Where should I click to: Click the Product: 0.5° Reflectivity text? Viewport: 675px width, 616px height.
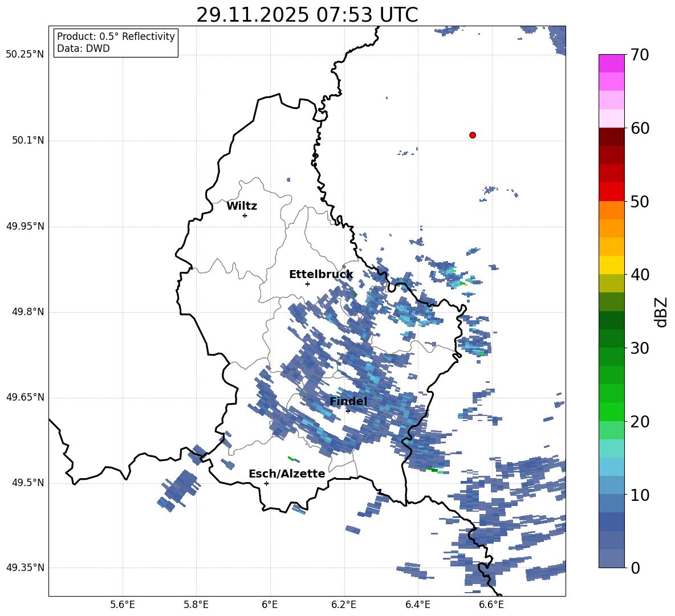(x=116, y=36)
